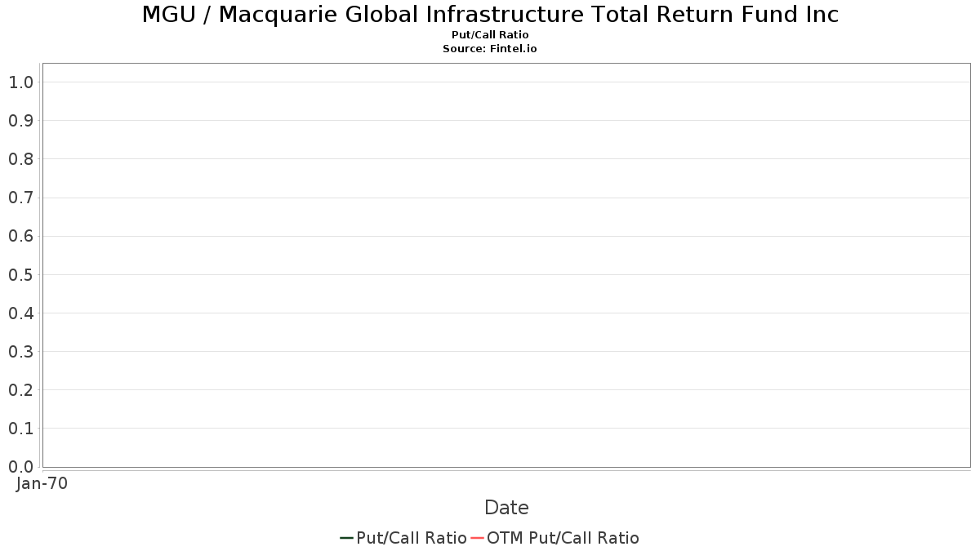Select the Put/Call Ratio subtitle under the title
The width and height of the screenshot is (980, 551).
point(490,35)
